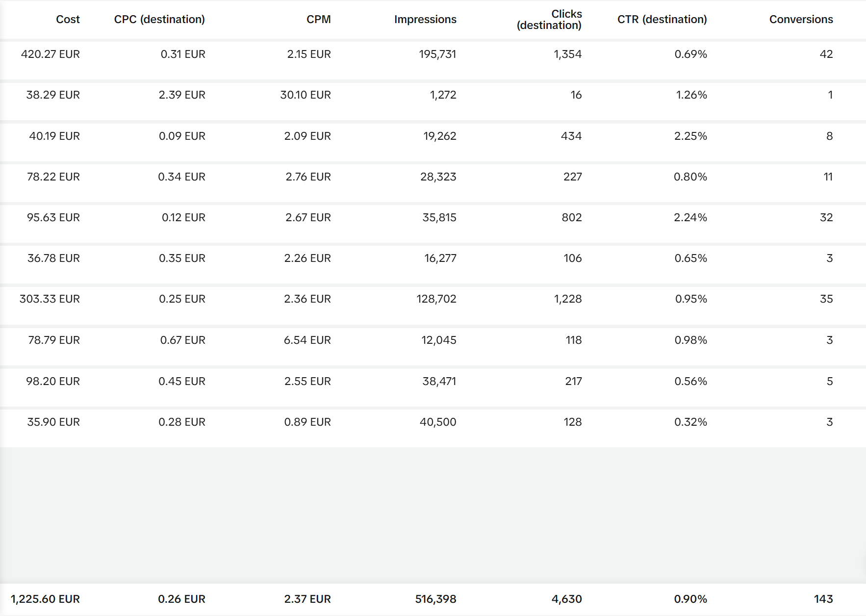Click the 1,228 clicks cell
This screenshot has height=616, width=866.
click(x=568, y=299)
